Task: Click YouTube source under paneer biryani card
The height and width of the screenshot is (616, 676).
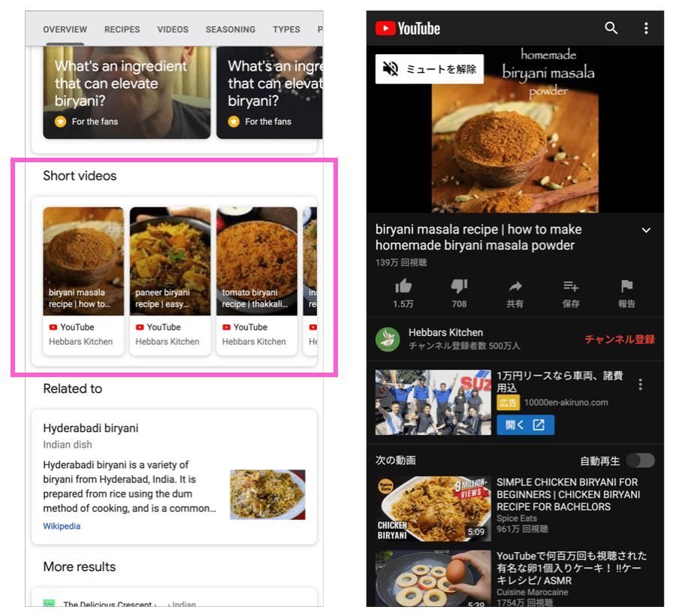Action: pos(158,328)
